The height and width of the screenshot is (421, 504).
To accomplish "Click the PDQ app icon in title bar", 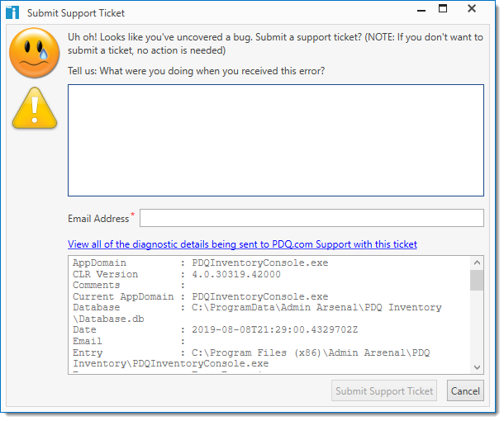I will click(12, 12).
